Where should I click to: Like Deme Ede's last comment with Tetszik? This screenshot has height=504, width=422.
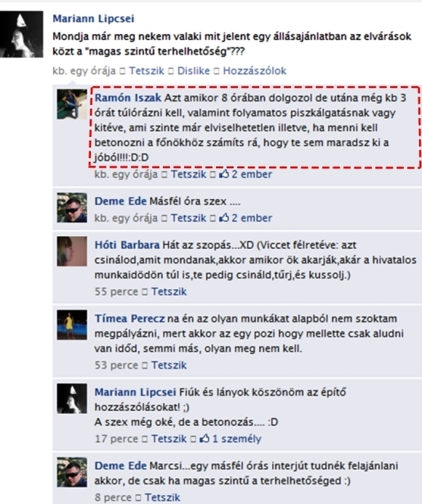[x=162, y=497]
